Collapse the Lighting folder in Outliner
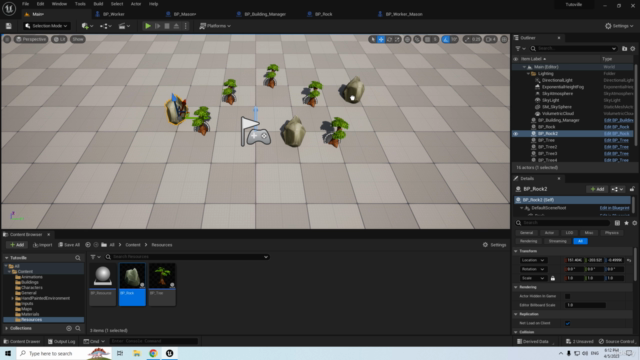The width and height of the screenshot is (640, 360). coord(528,74)
